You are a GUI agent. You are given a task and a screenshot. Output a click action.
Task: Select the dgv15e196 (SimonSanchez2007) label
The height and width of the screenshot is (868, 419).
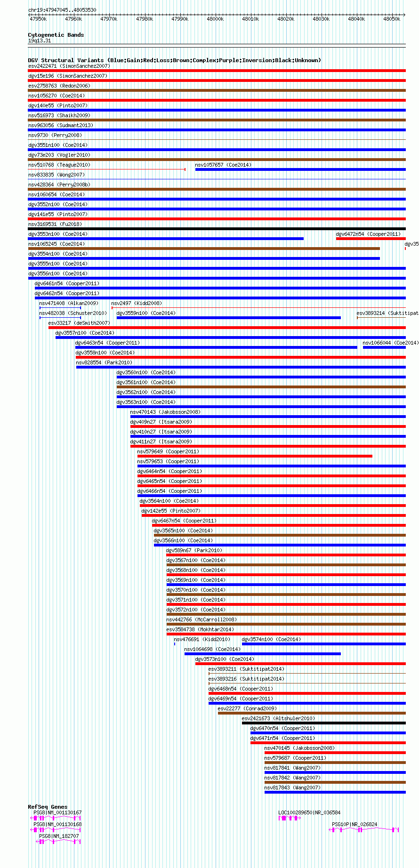[68, 76]
